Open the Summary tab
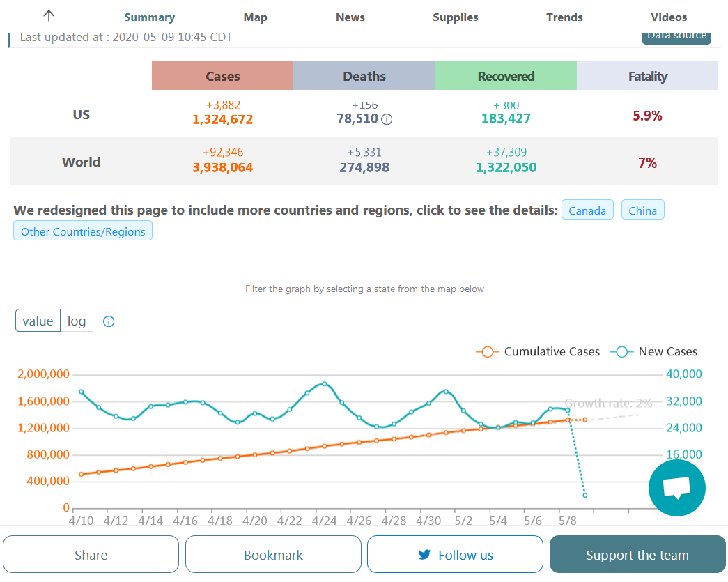 150,17
